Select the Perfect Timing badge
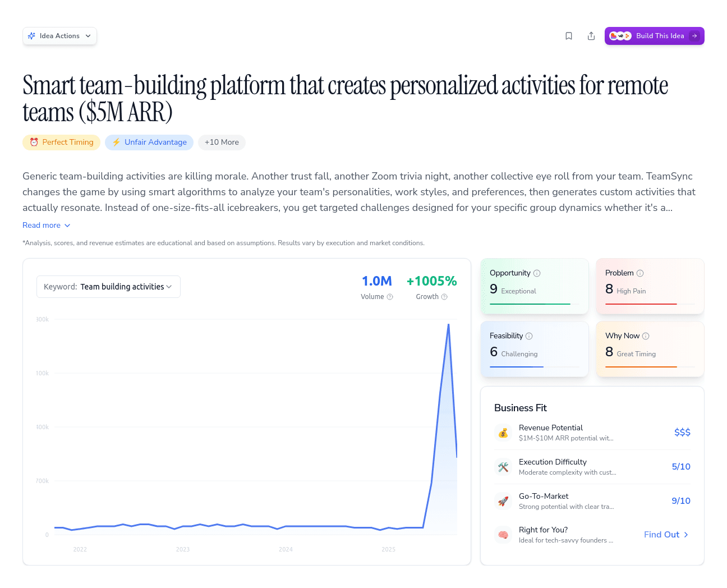This screenshot has height=588, width=727. coord(61,143)
